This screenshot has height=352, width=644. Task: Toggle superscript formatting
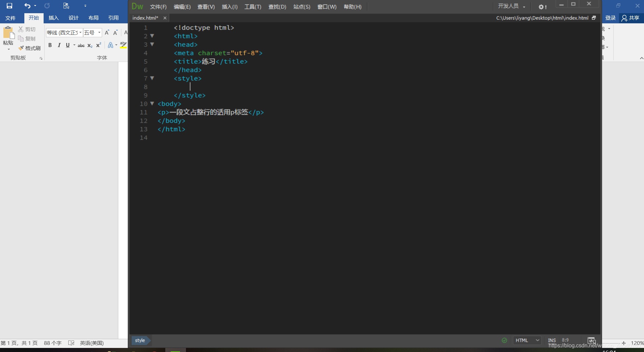[99, 45]
